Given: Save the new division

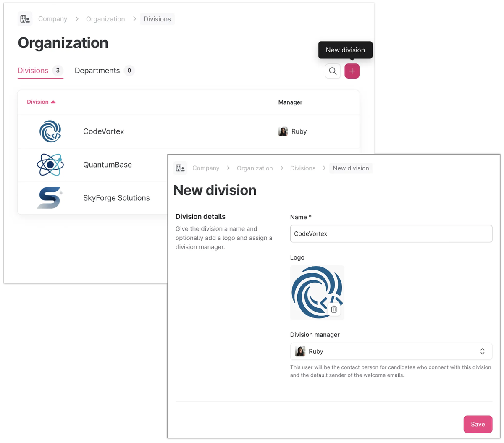Looking at the screenshot, I should tap(478, 424).
